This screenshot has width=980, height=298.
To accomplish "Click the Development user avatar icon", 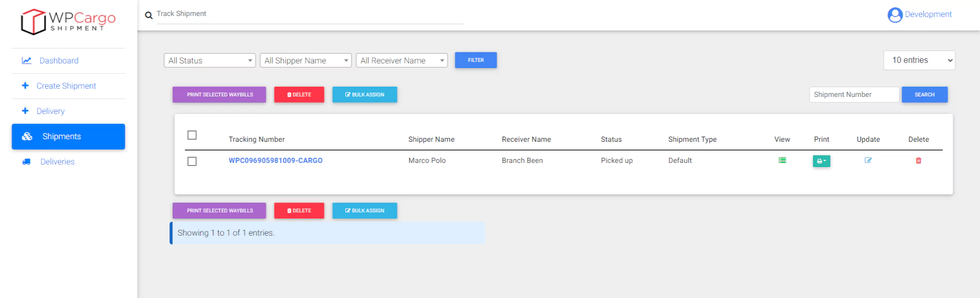I will pos(895,15).
